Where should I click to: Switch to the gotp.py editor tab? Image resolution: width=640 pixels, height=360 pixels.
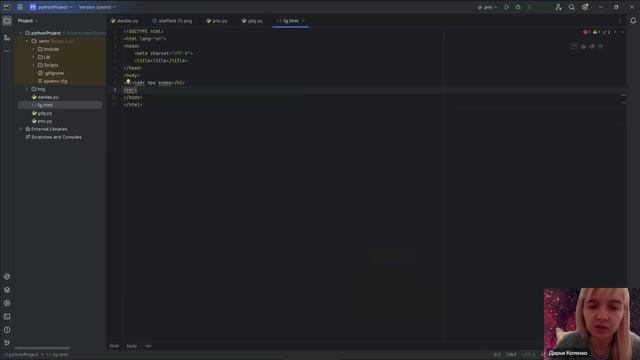click(x=252, y=20)
